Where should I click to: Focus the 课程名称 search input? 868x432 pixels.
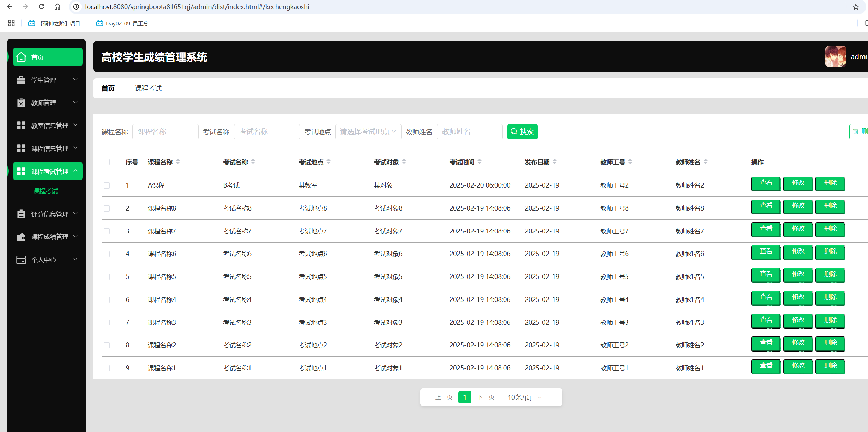(x=165, y=132)
